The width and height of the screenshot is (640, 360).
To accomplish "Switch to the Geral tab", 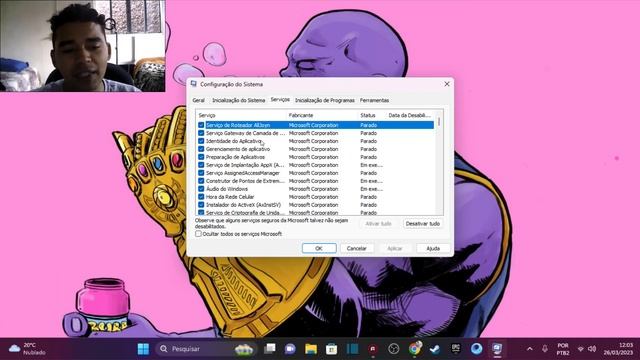I will pyautogui.click(x=199, y=100).
